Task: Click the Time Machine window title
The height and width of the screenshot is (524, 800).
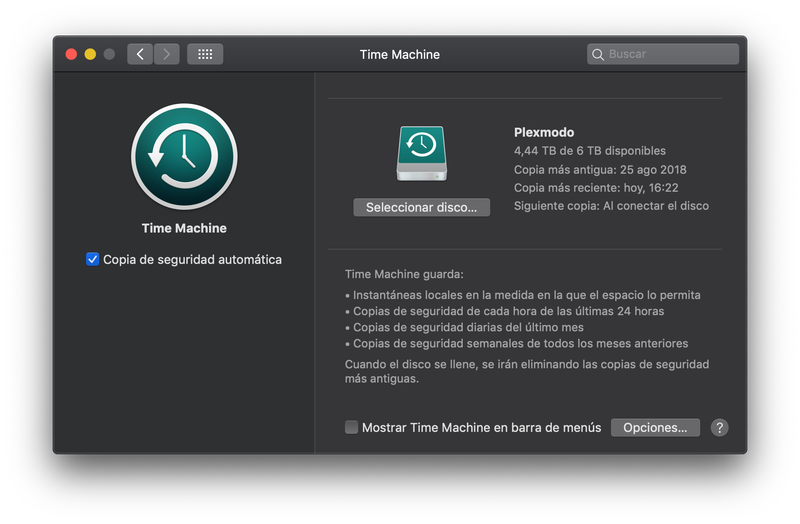Action: coord(399,55)
